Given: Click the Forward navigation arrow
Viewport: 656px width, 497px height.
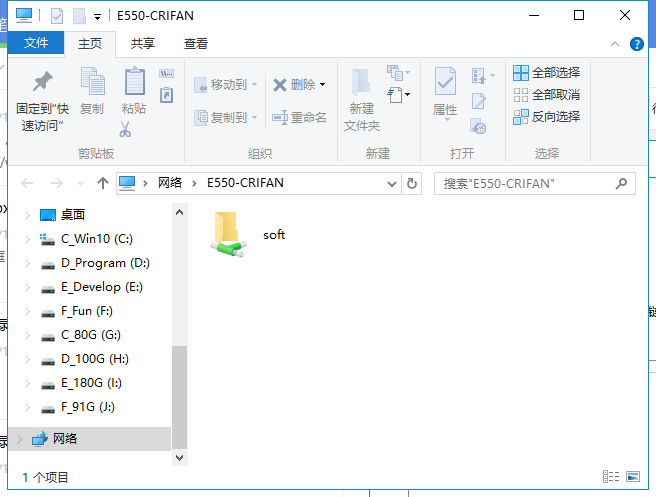Looking at the screenshot, I should [56, 183].
